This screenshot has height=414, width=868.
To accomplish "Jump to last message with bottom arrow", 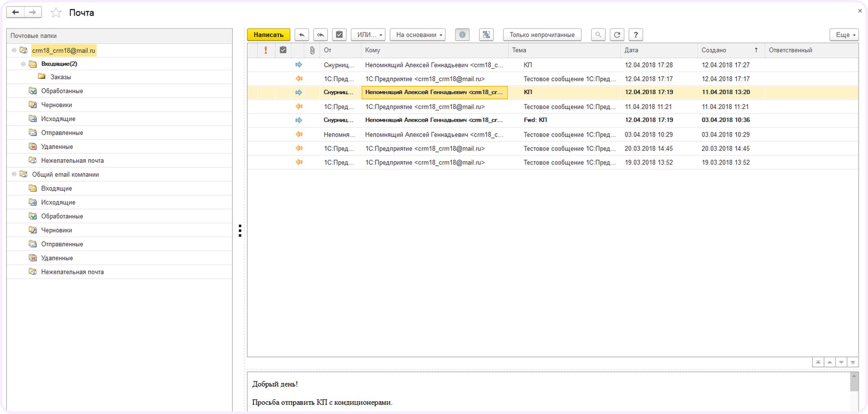I will pos(853,362).
